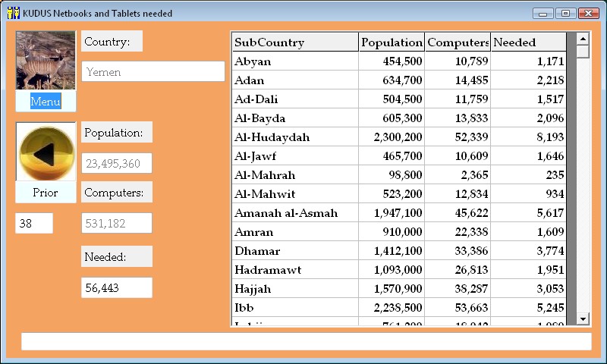Click the Country field showing Yemen
This screenshot has height=364, width=607.
[153, 72]
